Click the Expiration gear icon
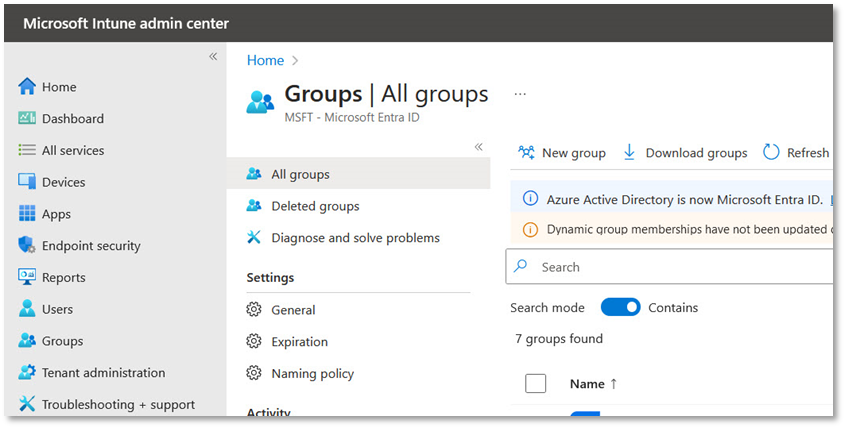The image size is (845, 428). 254,341
